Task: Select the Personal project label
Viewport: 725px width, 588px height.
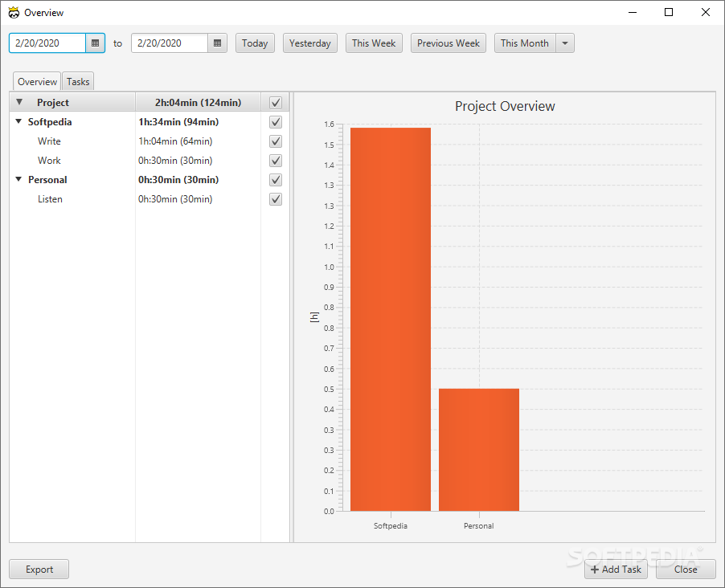Action: click(x=47, y=180)
